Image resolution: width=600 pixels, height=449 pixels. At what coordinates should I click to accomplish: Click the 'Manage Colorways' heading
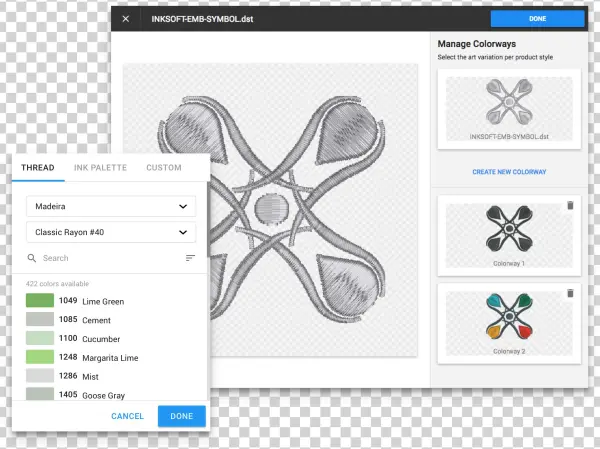476,44
